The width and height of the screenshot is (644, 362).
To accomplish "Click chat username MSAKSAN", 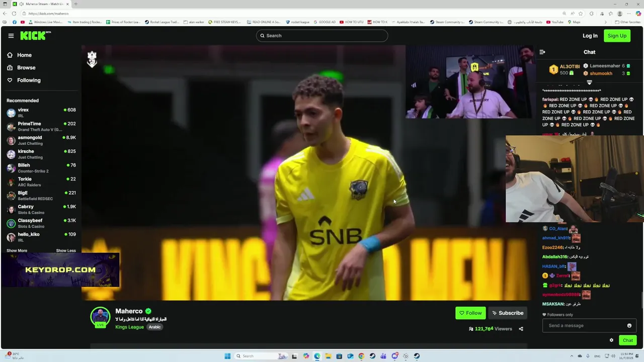I will pyautogui.click(x=553, y=304).
